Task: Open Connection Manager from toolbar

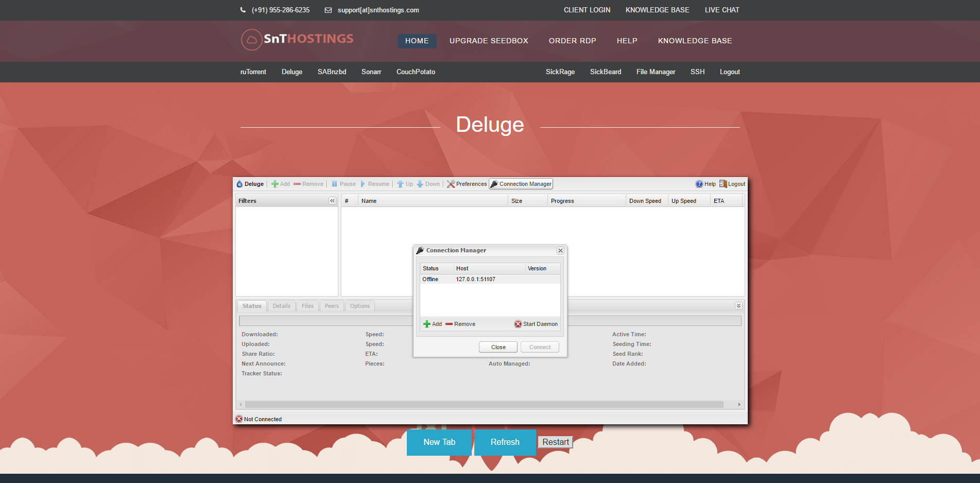Action: click(521, 184)
